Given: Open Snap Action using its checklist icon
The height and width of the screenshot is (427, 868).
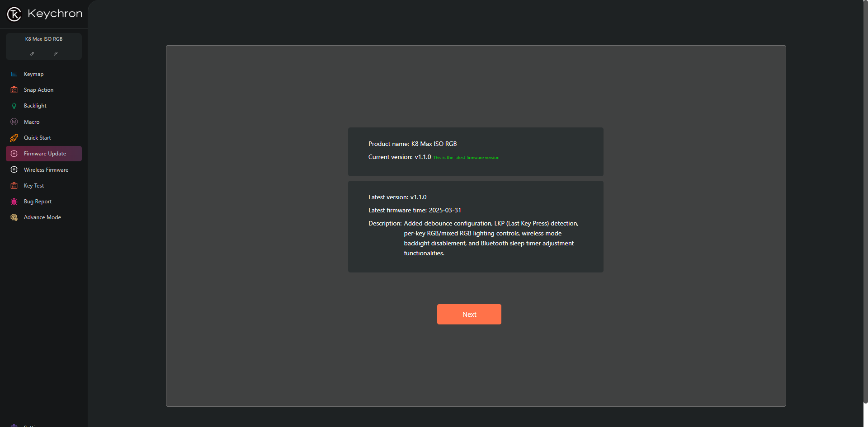Looking at the screenshot, I should [14, 90].
